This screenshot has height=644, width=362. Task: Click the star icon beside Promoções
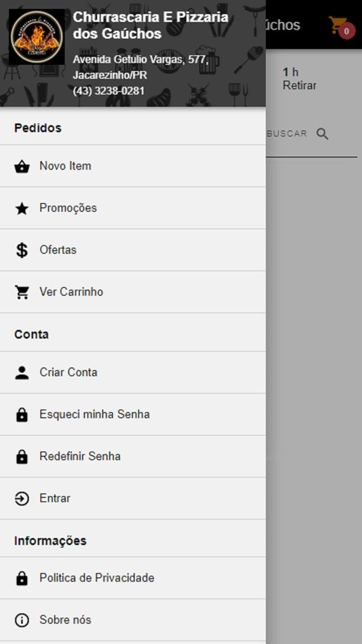click(22, 209)
